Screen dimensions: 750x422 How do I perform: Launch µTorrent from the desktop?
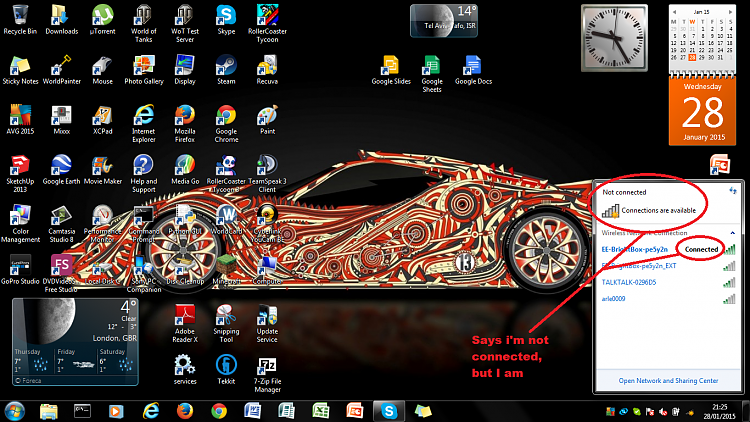(102, 20)
